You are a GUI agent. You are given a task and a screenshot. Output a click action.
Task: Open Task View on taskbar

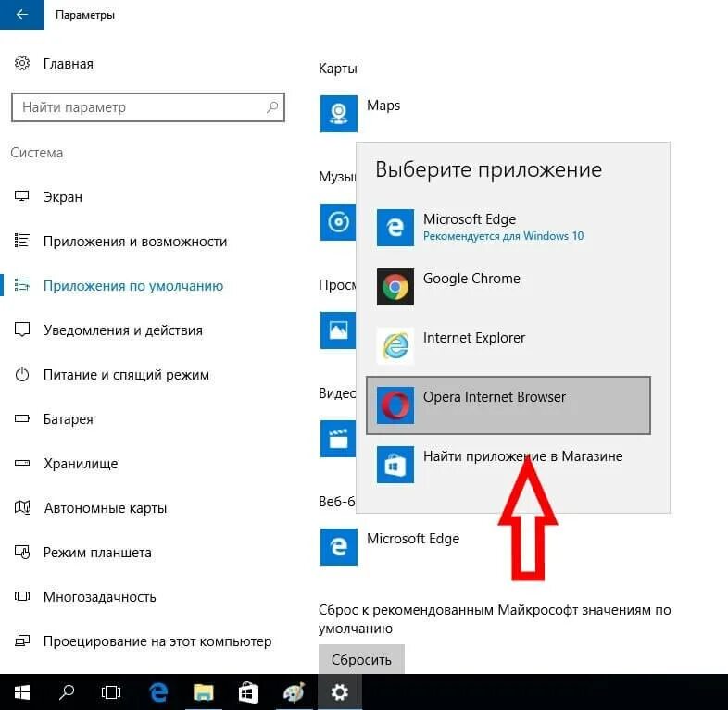111,692
